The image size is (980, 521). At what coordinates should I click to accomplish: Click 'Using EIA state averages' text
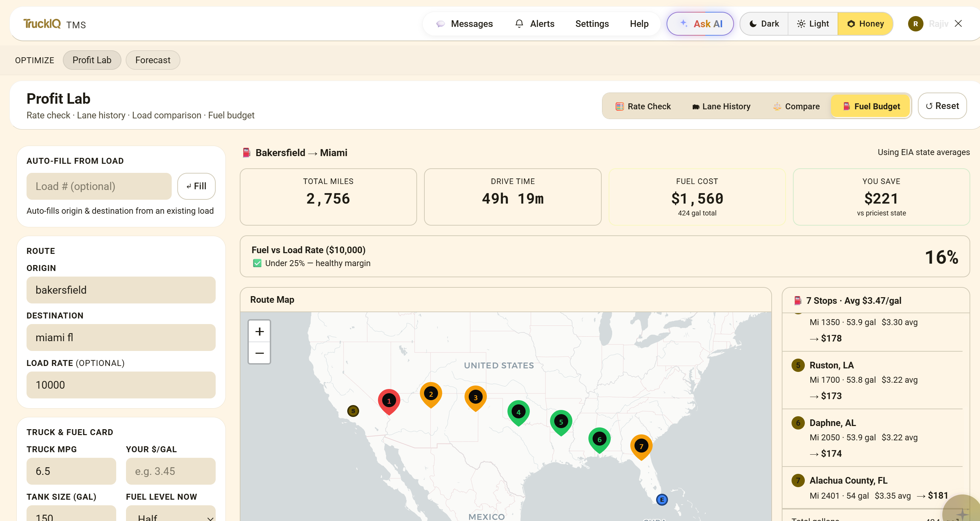(923, 152)
